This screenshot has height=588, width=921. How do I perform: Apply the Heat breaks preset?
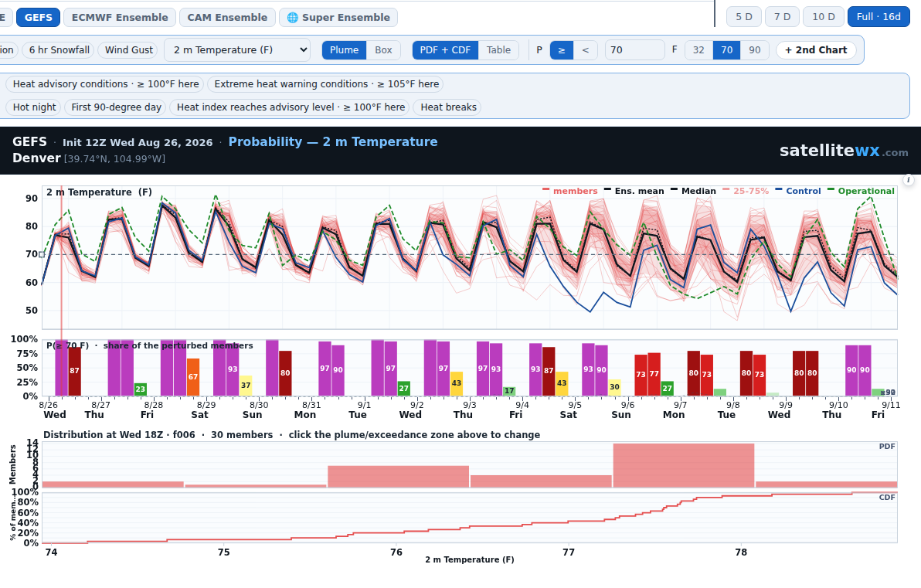[448, 107]
